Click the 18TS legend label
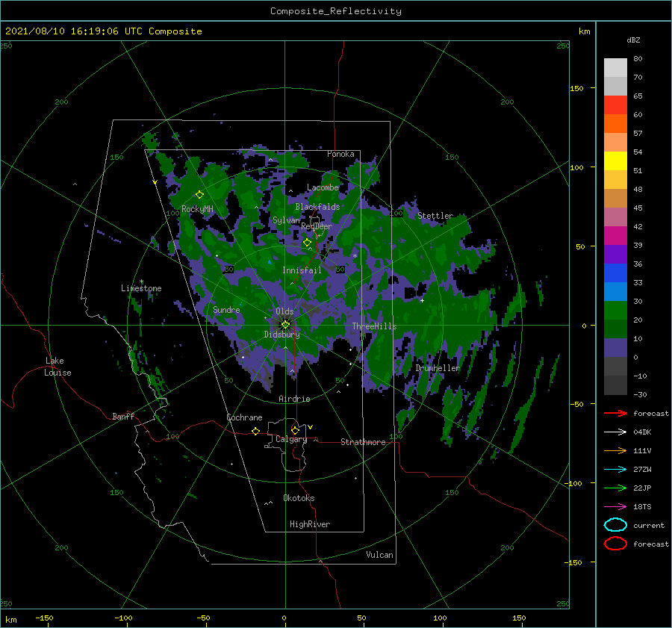The image size is (672, 628). pyautogui.click(x=642, y=507)
